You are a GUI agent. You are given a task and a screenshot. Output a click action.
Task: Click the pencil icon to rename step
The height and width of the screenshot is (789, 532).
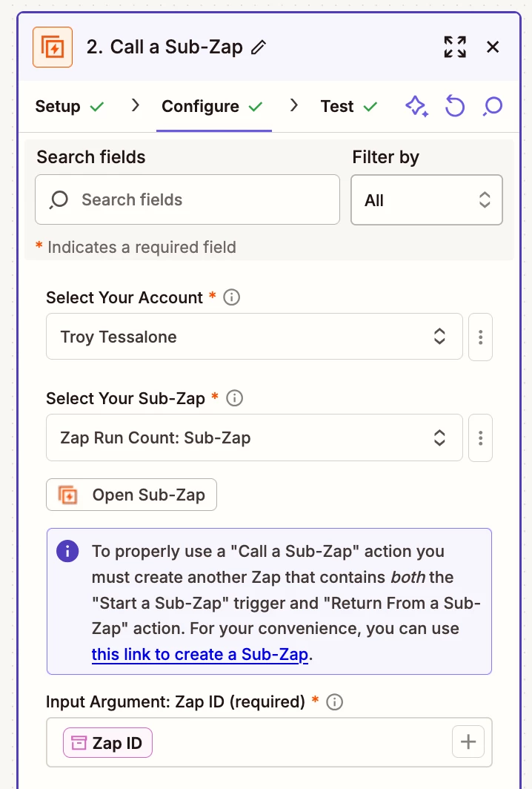tap(259, 47)
